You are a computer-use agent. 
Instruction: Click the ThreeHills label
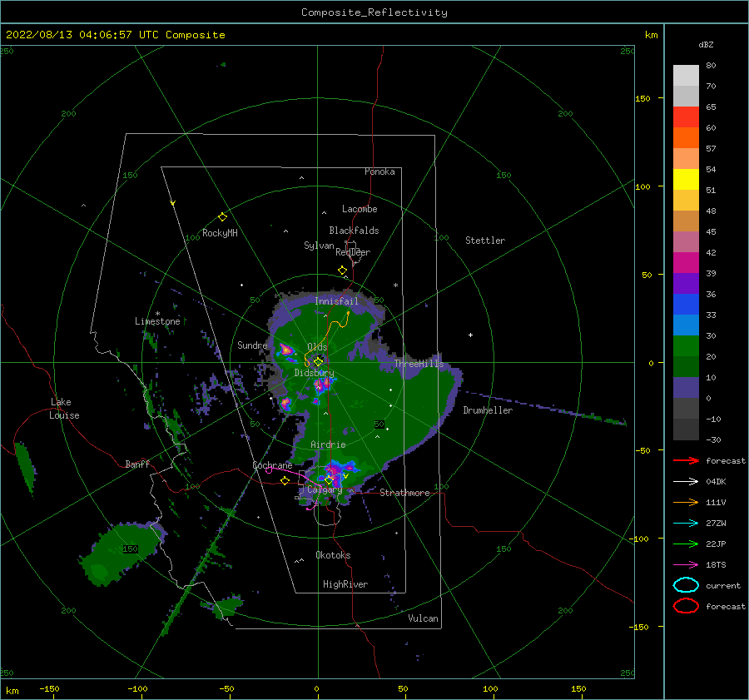[x=419, y=364]
